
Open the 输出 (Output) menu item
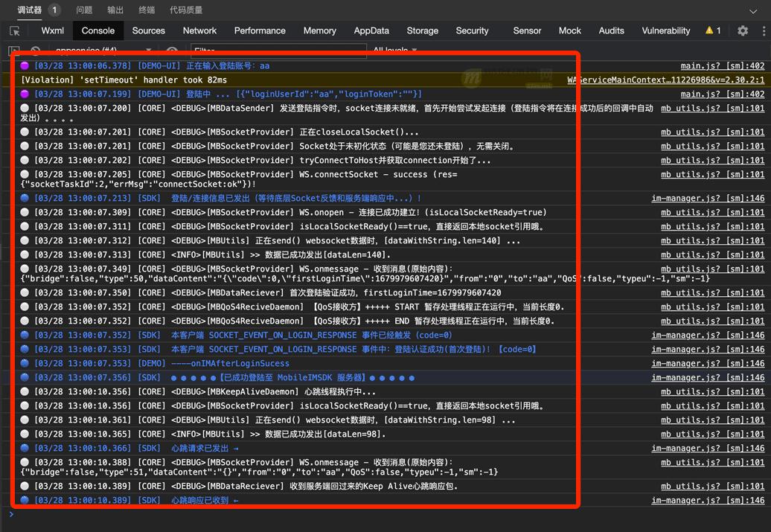click(115, 10)
